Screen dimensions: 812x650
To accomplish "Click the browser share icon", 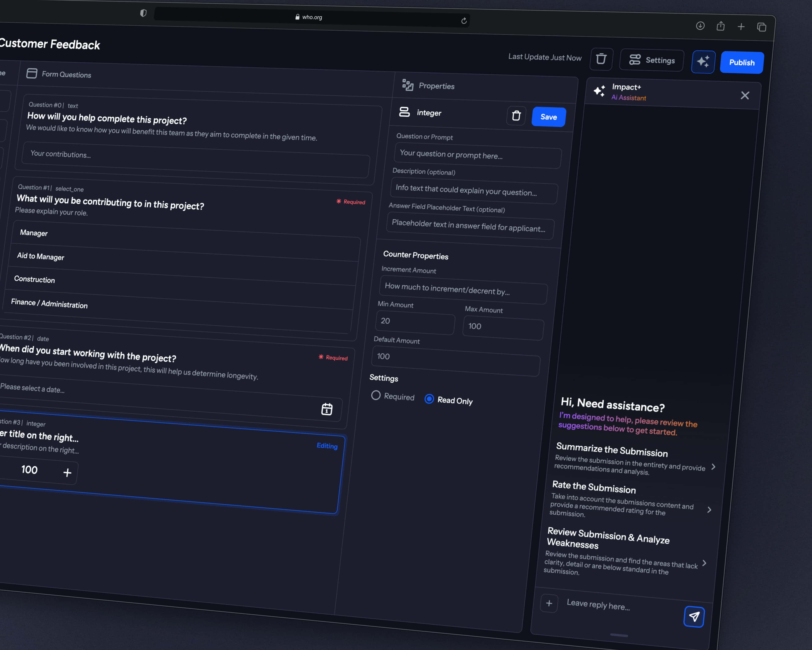I will click(x=720, y=26).
